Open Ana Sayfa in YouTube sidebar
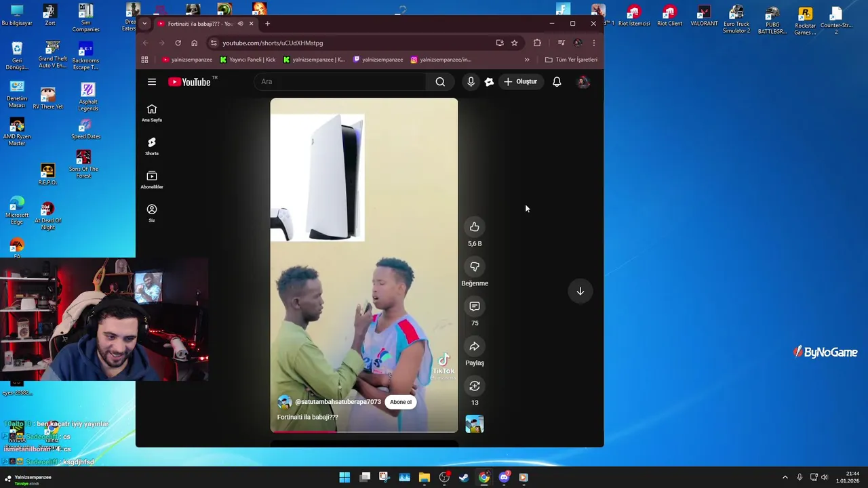The image size is (868, 488). pos(152,113)
